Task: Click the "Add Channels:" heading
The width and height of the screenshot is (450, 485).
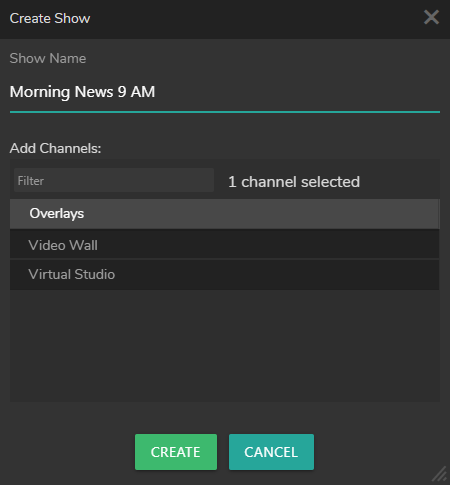Action: pyautogui.click(x=55, y=148)
